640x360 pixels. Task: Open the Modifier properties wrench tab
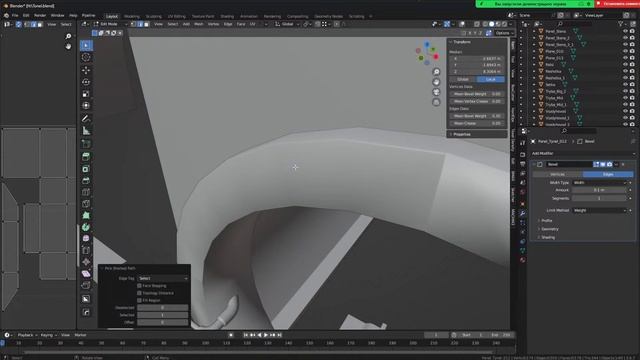point(522,213)
